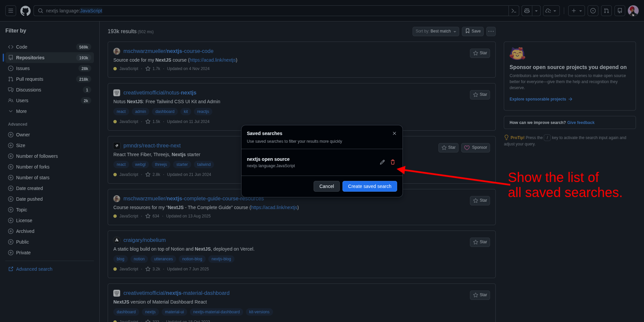Select the Repositories filter
Image resolution: width=644 pixels, height=322 pixels.
(50, 58)
